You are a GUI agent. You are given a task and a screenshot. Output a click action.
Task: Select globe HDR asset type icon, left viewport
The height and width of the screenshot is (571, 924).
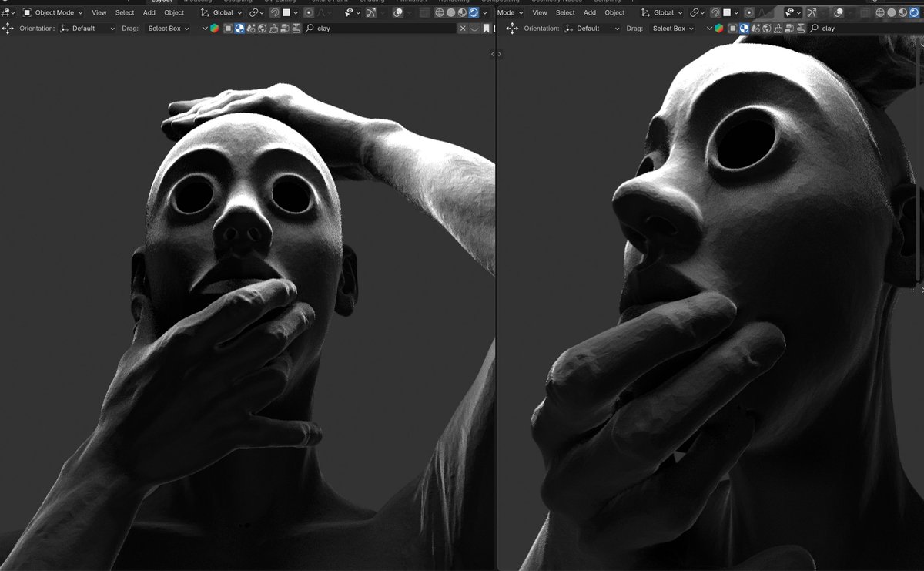pos(262,29)
